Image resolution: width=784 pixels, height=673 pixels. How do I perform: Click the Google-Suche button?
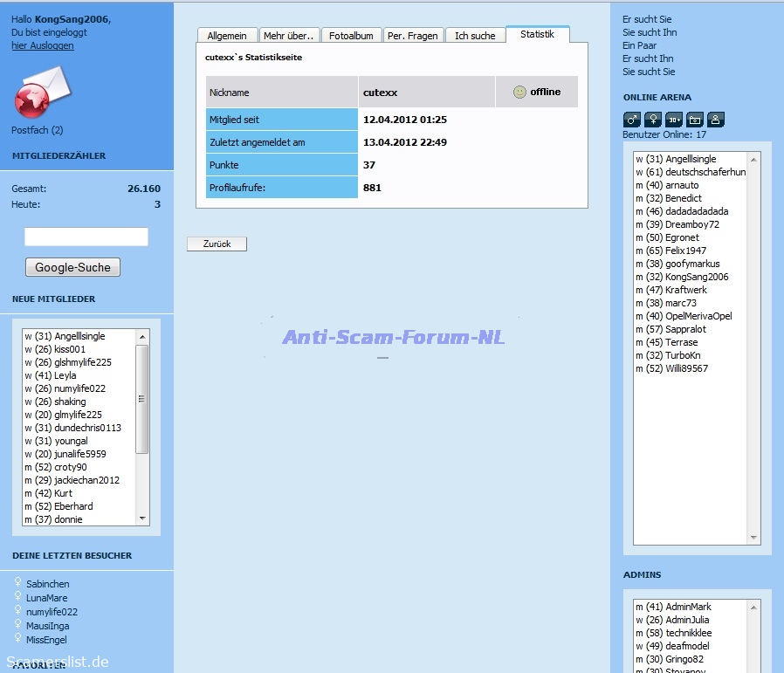tap(72, 267)
